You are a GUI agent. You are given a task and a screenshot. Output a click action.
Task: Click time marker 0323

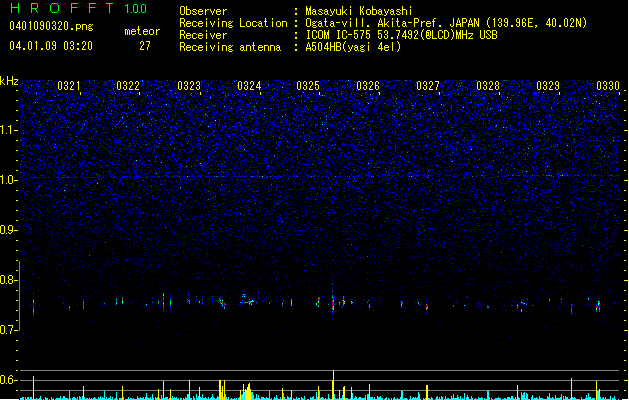point(189,85)
